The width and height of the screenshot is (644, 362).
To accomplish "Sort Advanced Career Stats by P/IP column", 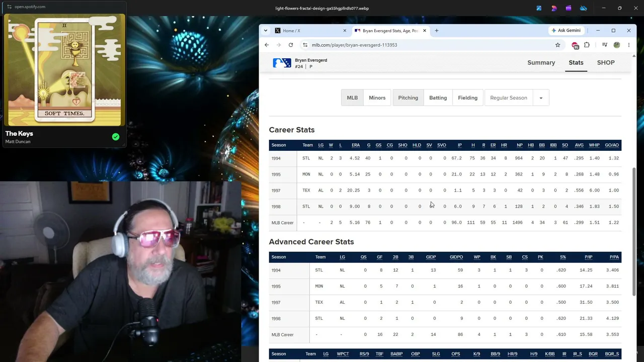I will point(588,257).
